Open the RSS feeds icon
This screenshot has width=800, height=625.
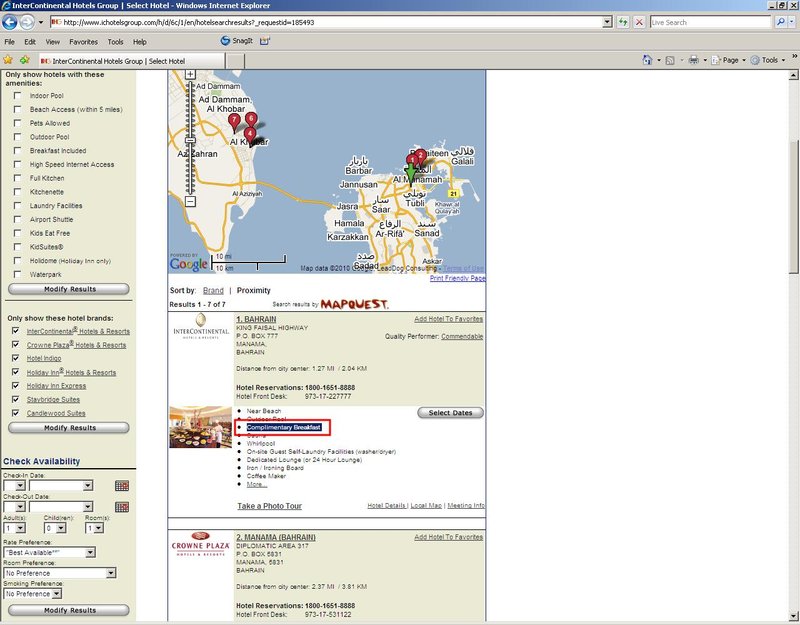[670, 60]
